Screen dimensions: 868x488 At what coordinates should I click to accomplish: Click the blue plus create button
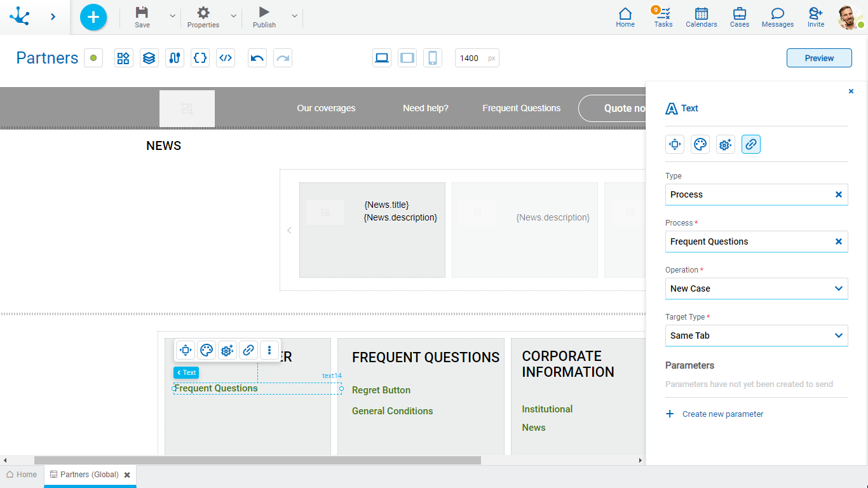(93, 17)
